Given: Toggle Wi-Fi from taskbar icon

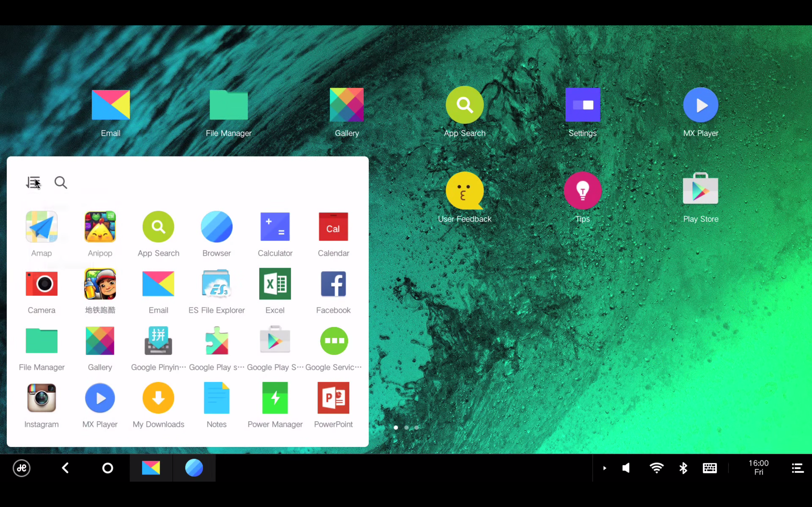Looking at the screenshot, I should tap(656, 468).
